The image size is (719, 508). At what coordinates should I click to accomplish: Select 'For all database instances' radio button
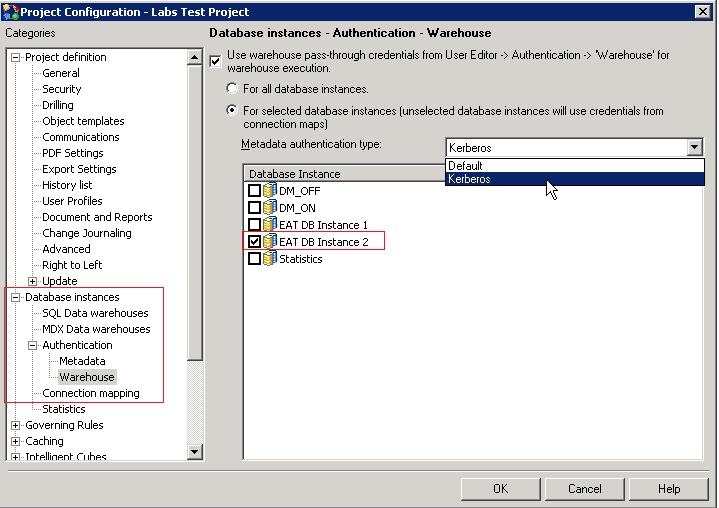coord(233,89)
